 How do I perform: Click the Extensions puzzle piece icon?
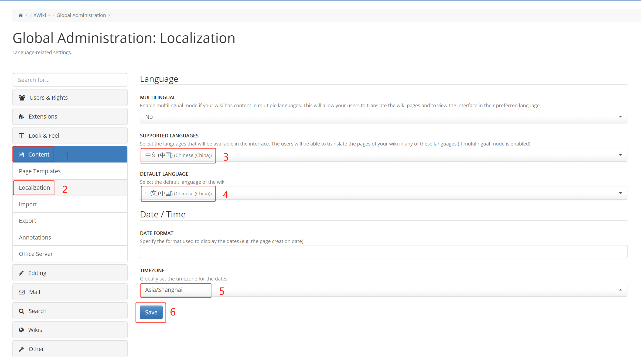pyautogui.click(x=21, y=116)
